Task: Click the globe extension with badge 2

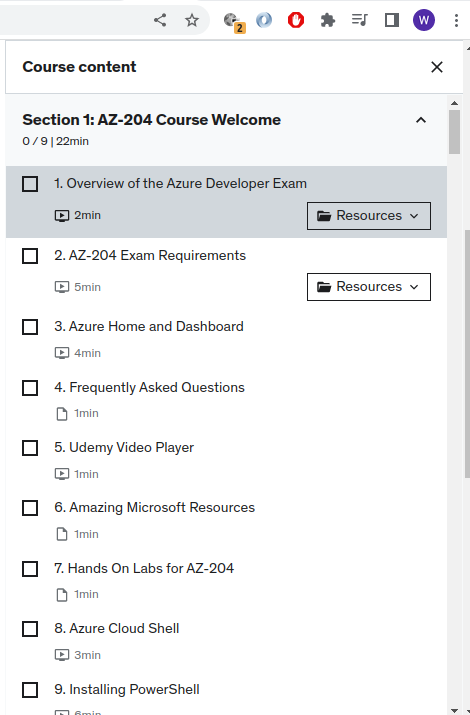Action: point(234,21)
